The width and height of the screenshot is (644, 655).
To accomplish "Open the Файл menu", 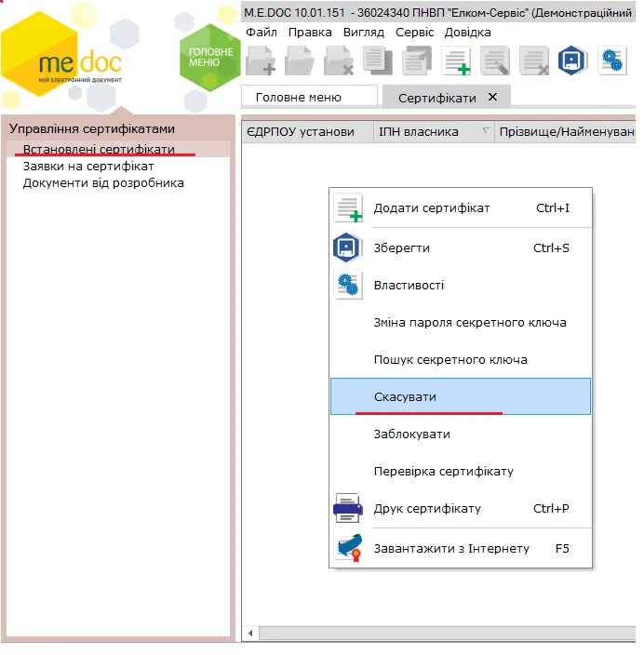I will pos(262,33).
